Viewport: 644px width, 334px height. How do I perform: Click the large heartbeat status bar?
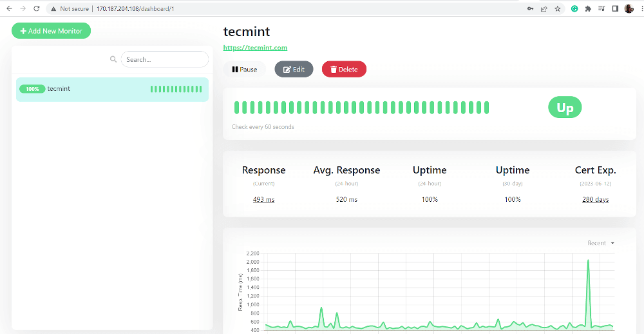point(361,107)
